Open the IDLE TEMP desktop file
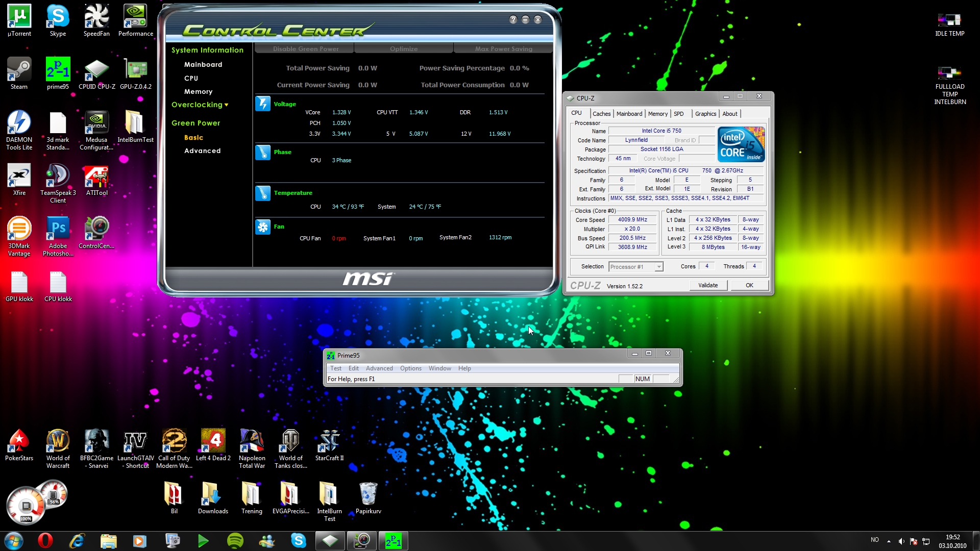Screen dimensions: 980x551 click(x=949, y=24)
